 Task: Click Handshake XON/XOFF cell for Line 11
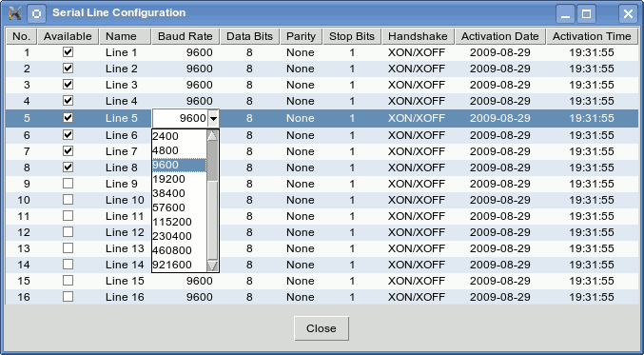click(418, 216)
